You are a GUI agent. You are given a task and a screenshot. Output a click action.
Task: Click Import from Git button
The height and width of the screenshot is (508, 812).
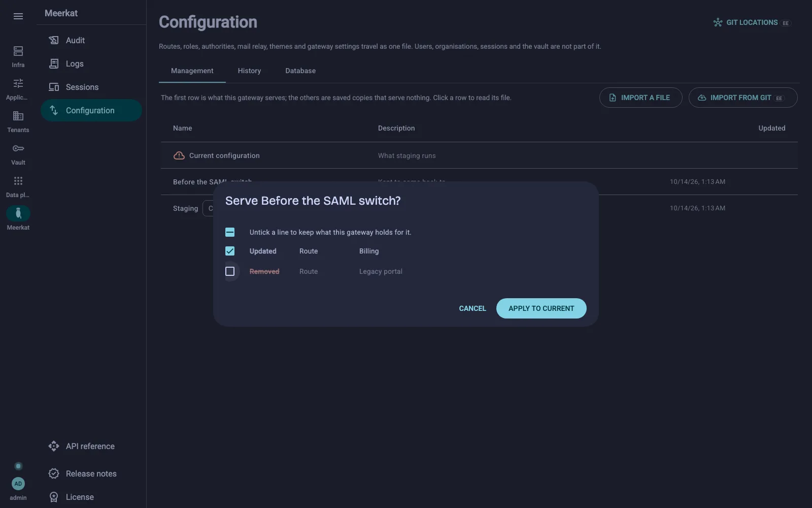click(743, 98)
